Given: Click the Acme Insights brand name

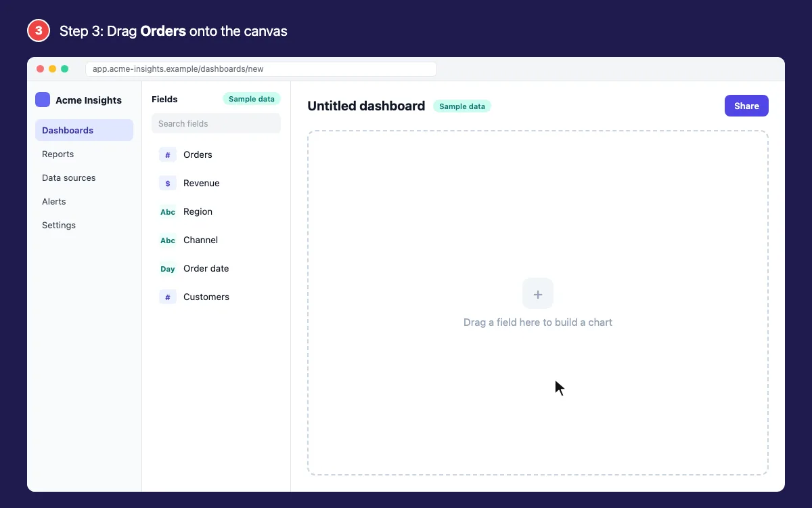Looking at the screenshot, I should 89,100.
